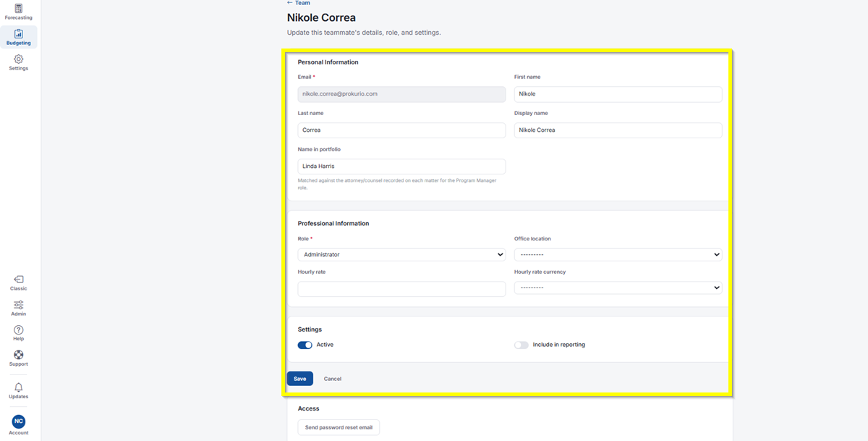Open the Admin sliders icon
Image resolution: width=868 pixels, height=441 pixels.
click(x=18, y=305)
